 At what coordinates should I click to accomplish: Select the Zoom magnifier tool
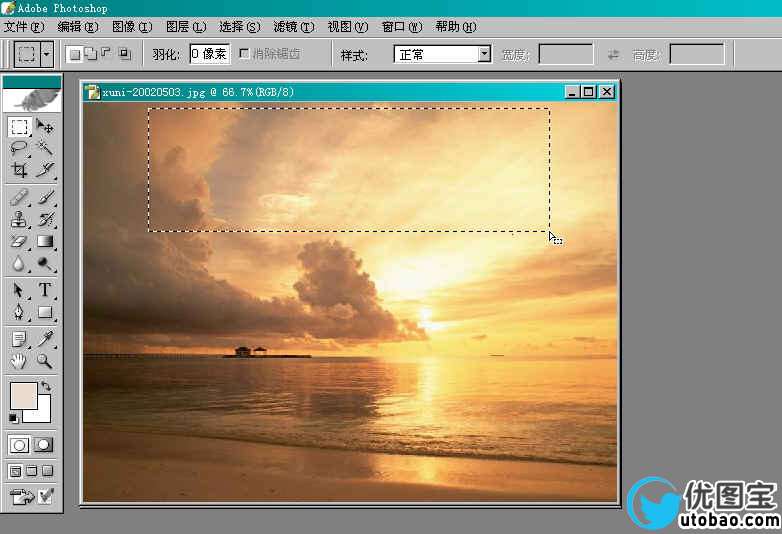(x=45, y=360)
